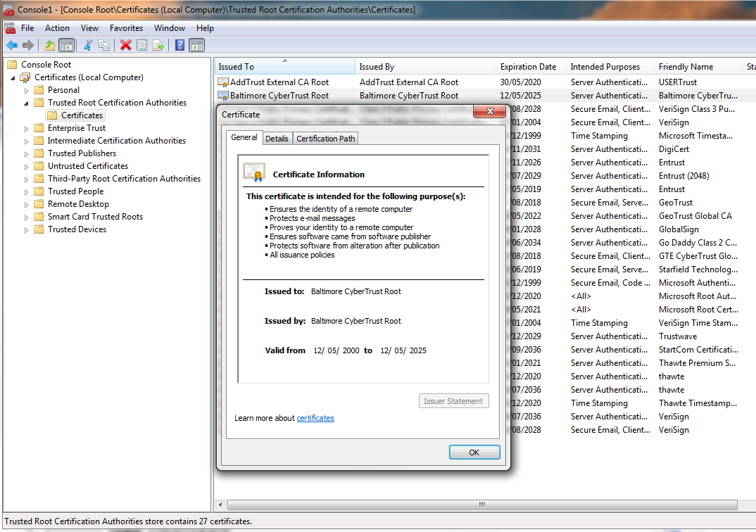Screen dimensions: 756x532
Task: Open the Help menu
Action: pyautogui.click(x=205, y=28)
